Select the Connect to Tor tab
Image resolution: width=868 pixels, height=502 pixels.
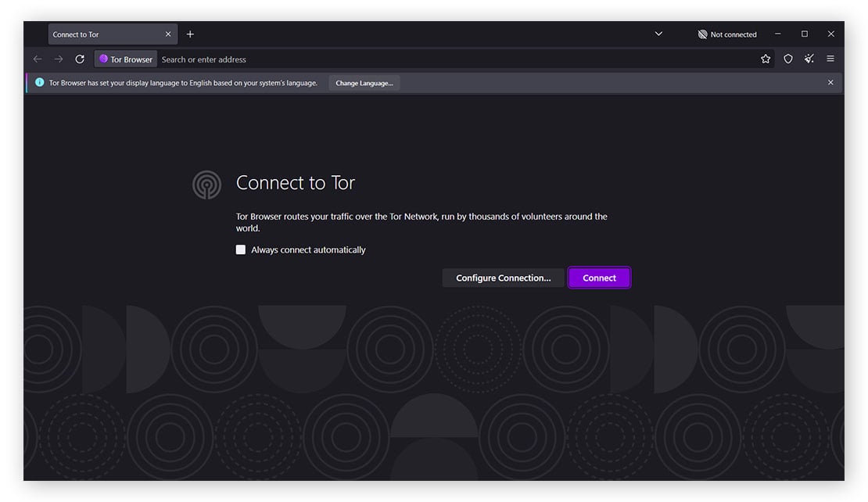click(x=102, y=34)
